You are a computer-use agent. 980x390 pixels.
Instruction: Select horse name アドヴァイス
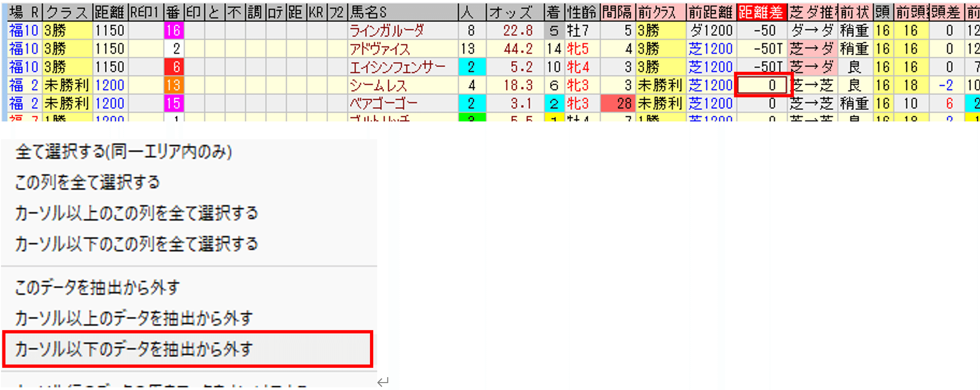point(380,49)
